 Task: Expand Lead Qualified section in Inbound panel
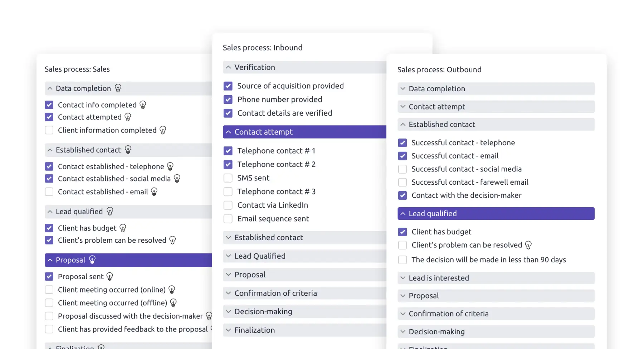(304, 256)
